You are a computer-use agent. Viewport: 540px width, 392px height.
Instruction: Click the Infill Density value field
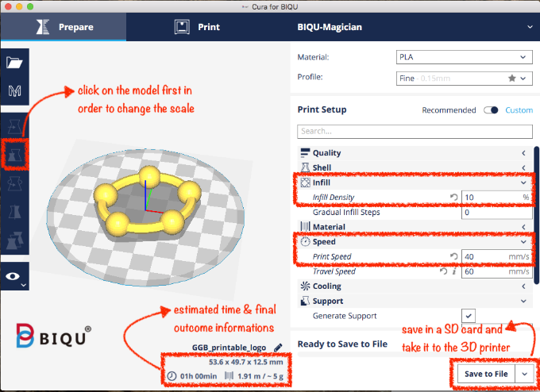(x=497, y=198)
